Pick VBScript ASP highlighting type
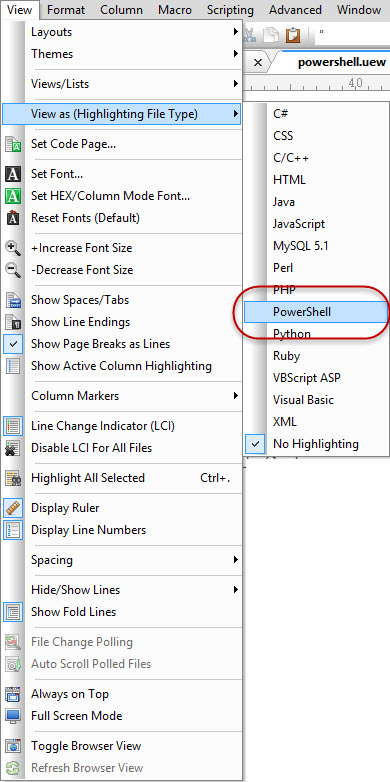This screenshot has width=390, height=782. [316, 378]
